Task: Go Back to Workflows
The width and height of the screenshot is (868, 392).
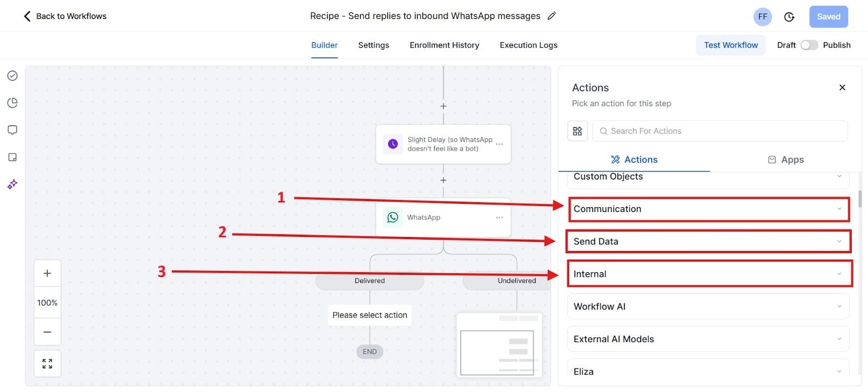Action: pos(64,16)
